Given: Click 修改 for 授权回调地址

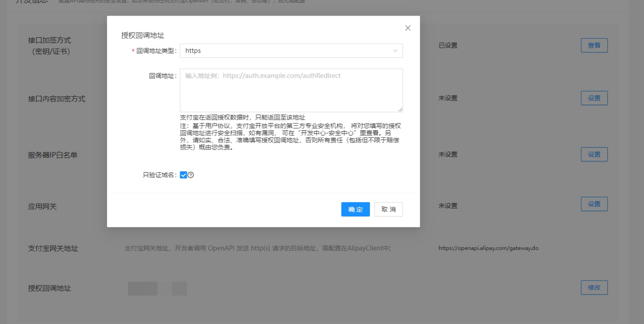Looking at the screenshot, I should click(x=594, y=288).
